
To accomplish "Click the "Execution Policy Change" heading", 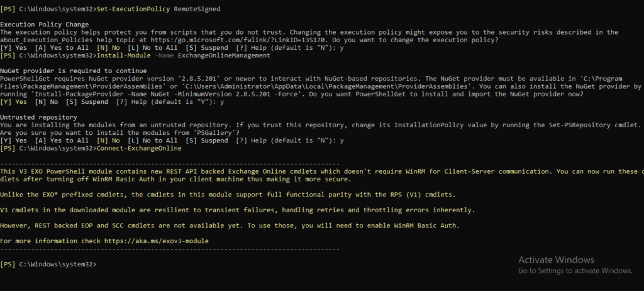I will (x=45, y=25).
